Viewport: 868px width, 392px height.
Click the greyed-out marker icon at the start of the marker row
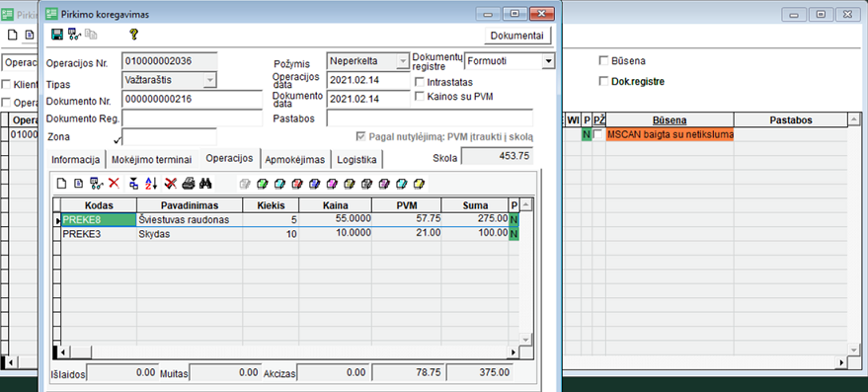(245, 184)
